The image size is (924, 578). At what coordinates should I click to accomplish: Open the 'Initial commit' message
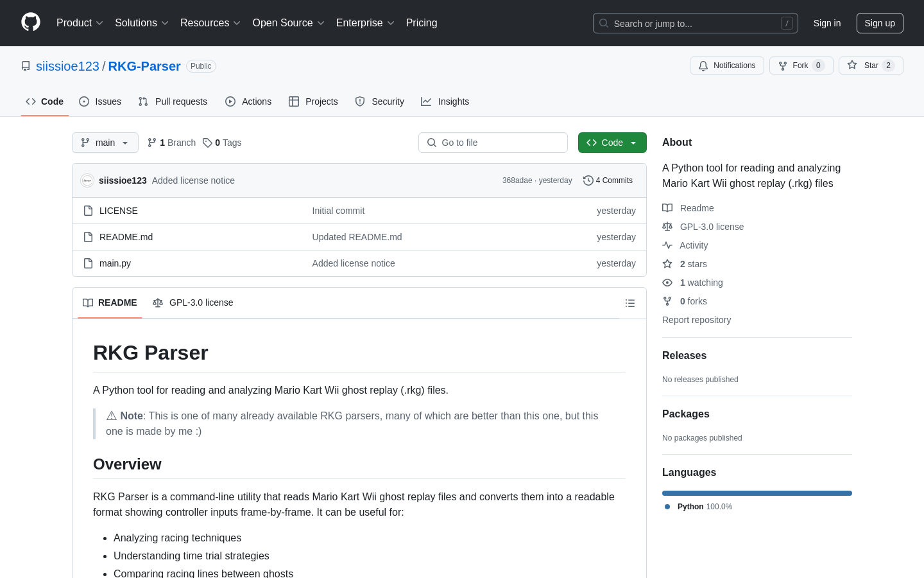tap(338, 211)
